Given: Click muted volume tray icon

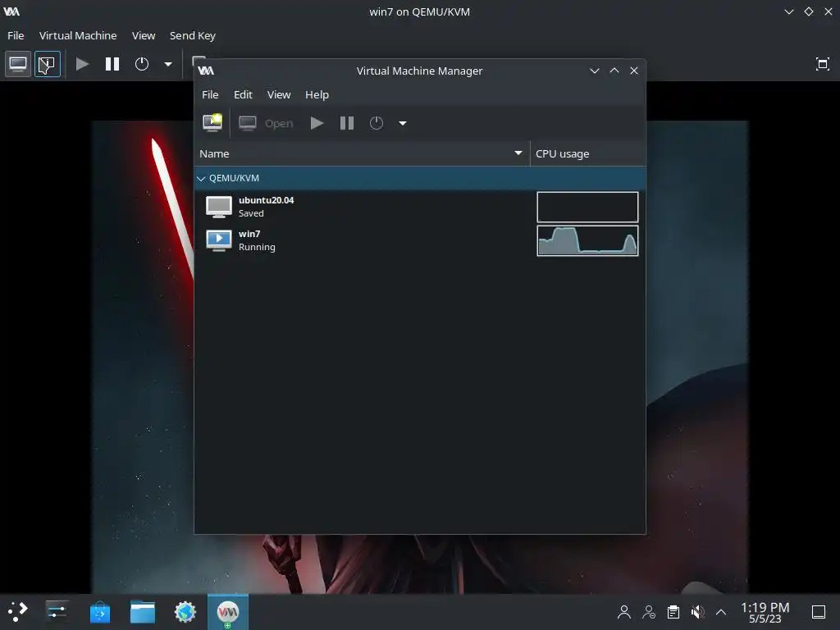Looking at the screenshot, I should pos(697,612).
